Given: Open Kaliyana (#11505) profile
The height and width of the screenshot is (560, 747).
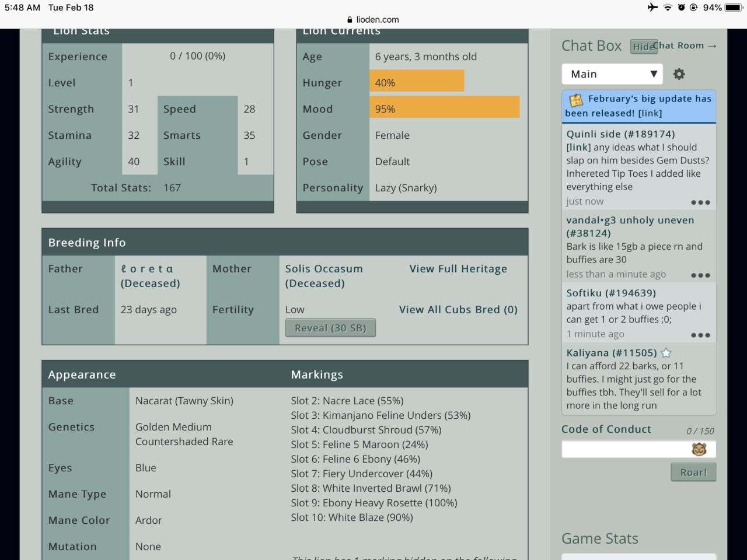Looking at the screenshot, I should pos(612,353).
